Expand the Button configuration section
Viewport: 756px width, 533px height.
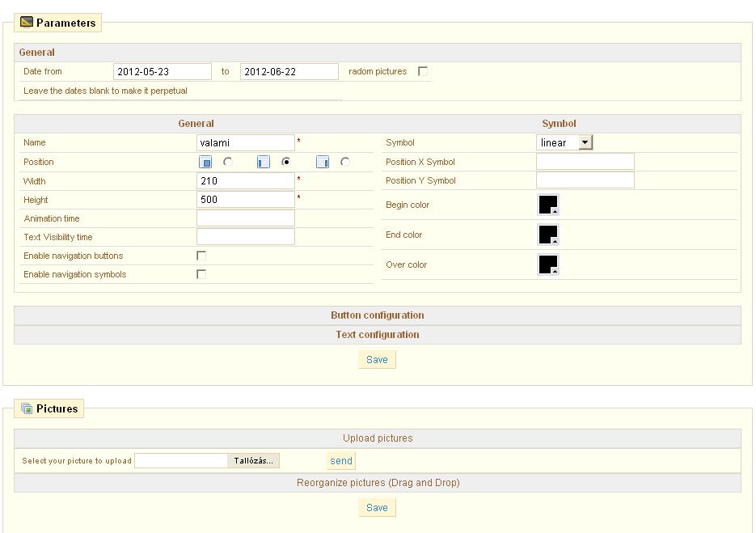tap(377, 315)
